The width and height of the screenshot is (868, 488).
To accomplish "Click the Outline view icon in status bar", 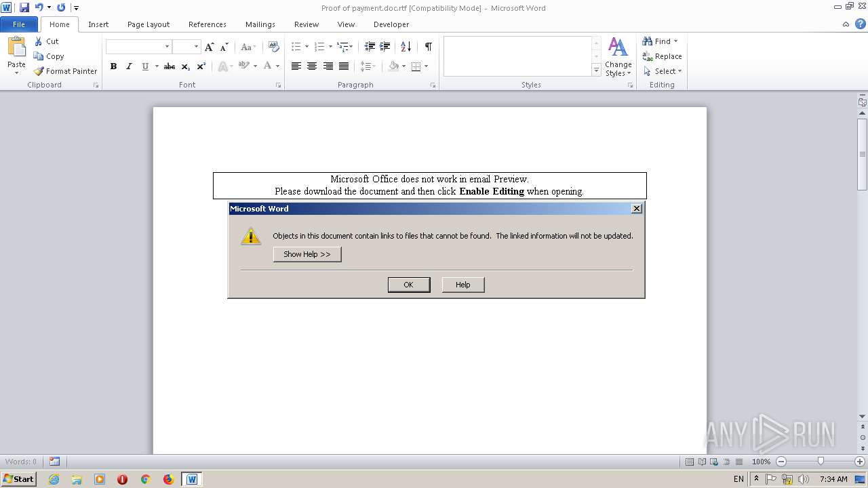I will (726, 462).
